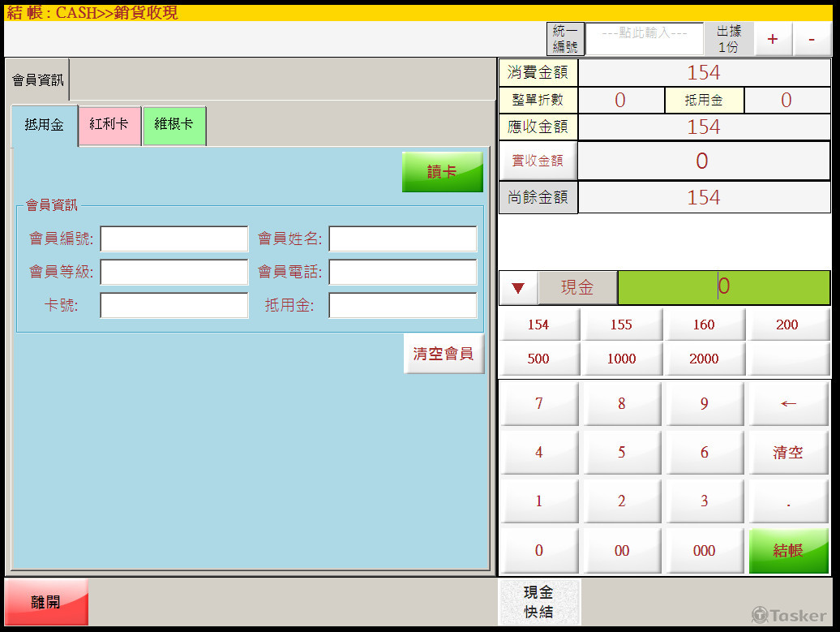Click the red 離開 exit button
The height and width of the screenshot is (632, 840).
pyautogui.click(x=46, y=602)
